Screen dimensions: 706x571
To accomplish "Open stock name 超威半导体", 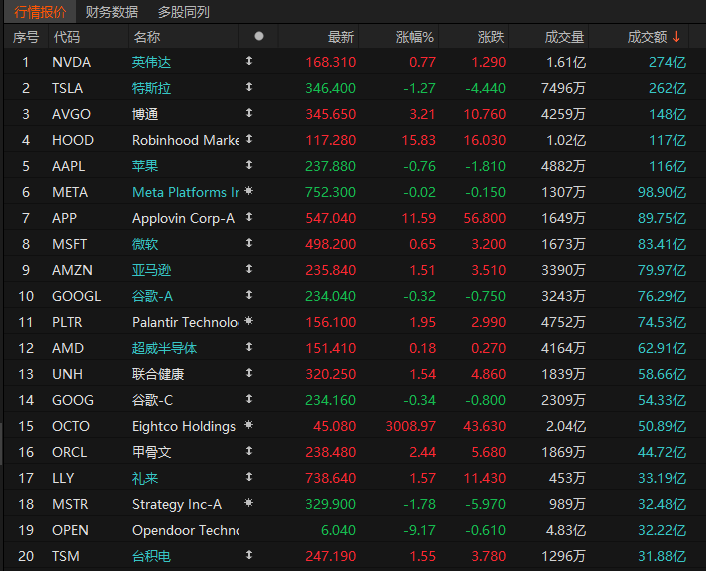I will click(x=164, y=348).
